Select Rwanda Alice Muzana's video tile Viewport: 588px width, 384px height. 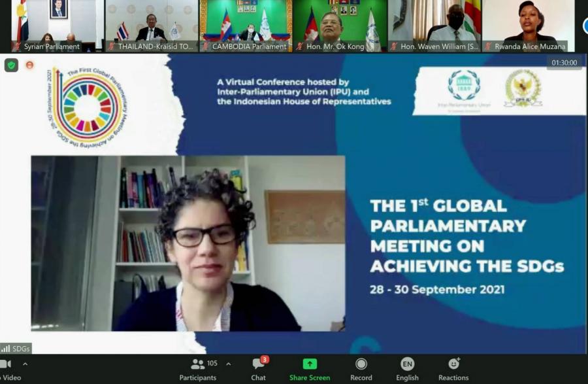point(528,26)
